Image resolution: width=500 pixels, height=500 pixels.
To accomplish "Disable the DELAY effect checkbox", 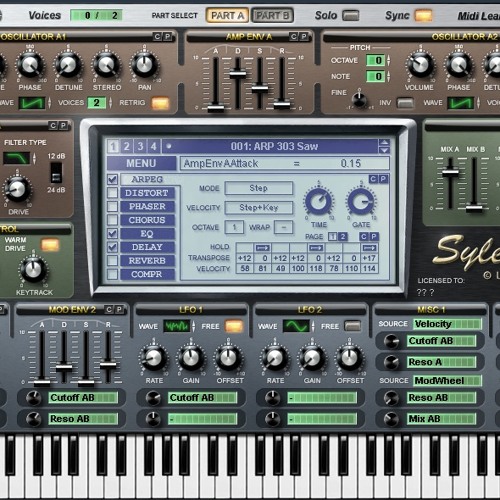I will click(x=112, y=247).
